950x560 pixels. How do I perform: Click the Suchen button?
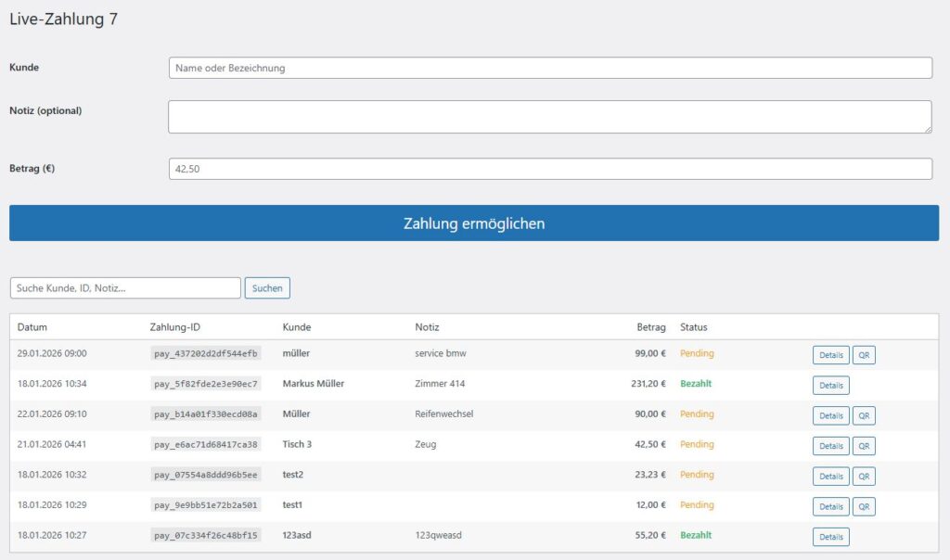(267, 288)
